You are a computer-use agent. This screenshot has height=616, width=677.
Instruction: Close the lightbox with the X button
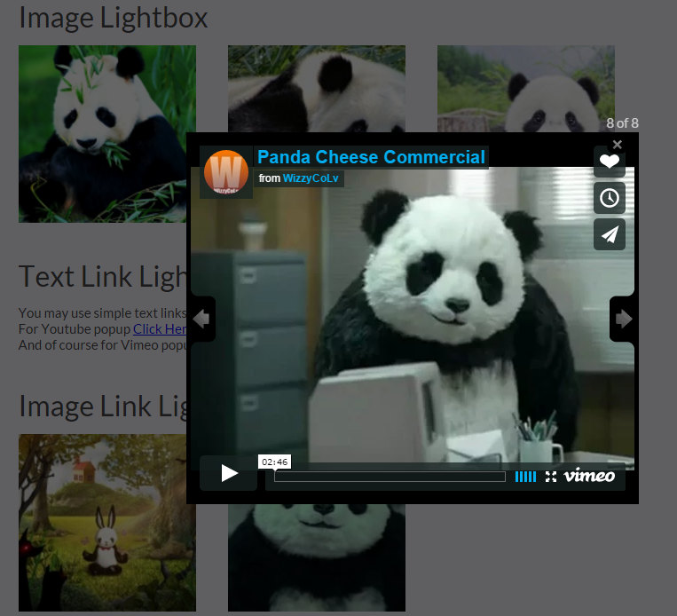pos(618,145)
